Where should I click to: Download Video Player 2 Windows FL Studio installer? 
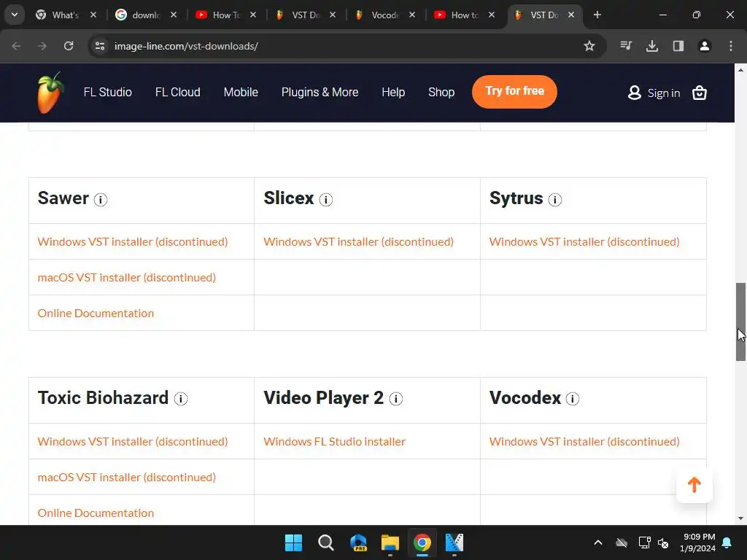[x=334, y=441]
